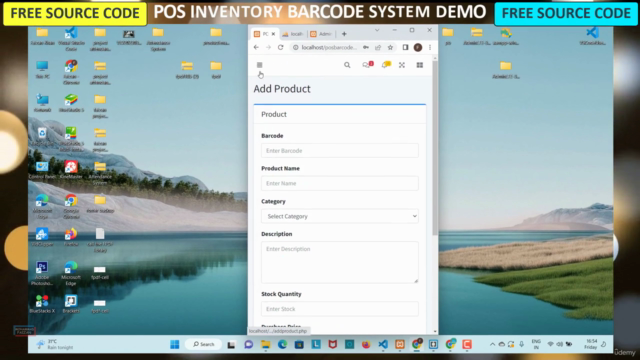Open McAfee from the taskbar
640x360 pixels.
pyautogui.click(x=333, y=344)
